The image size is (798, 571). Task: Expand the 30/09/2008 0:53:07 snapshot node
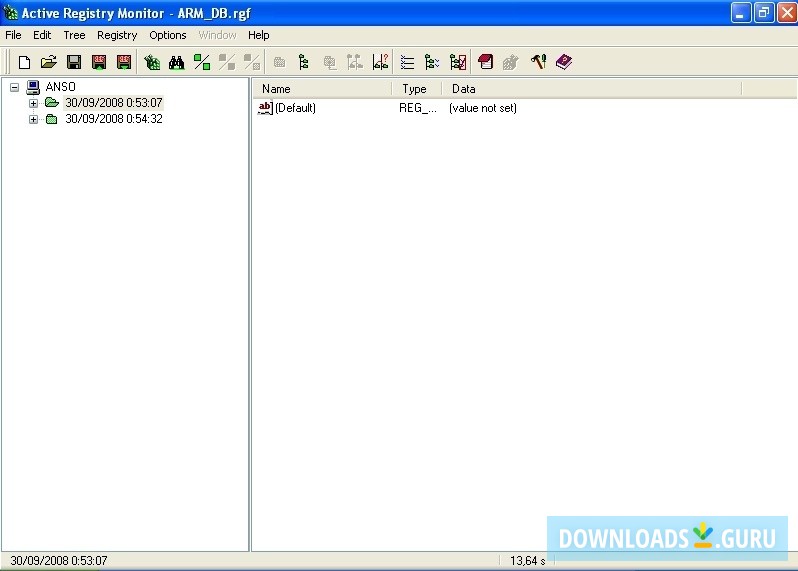pos(34,103)
